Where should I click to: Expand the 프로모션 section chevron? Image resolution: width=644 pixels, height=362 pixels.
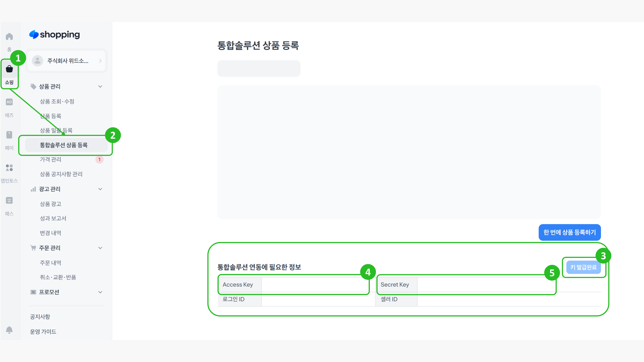pyautogui.click(x=100, y=292)
